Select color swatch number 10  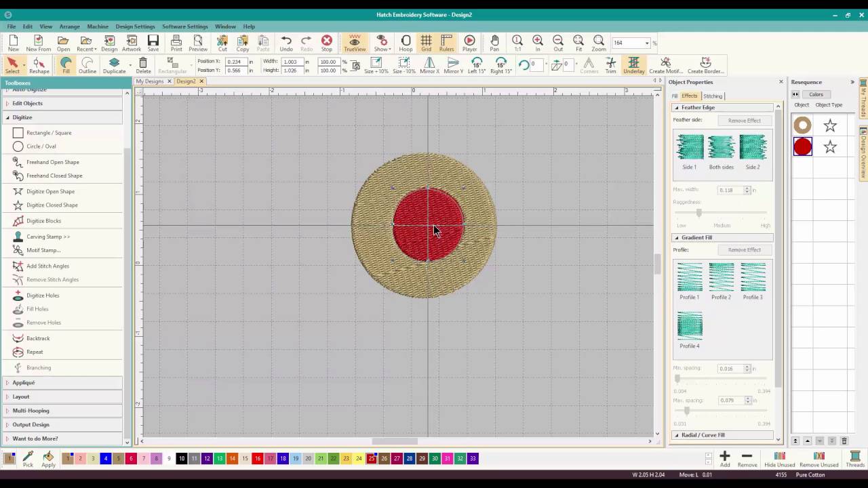tap(182, 459)
